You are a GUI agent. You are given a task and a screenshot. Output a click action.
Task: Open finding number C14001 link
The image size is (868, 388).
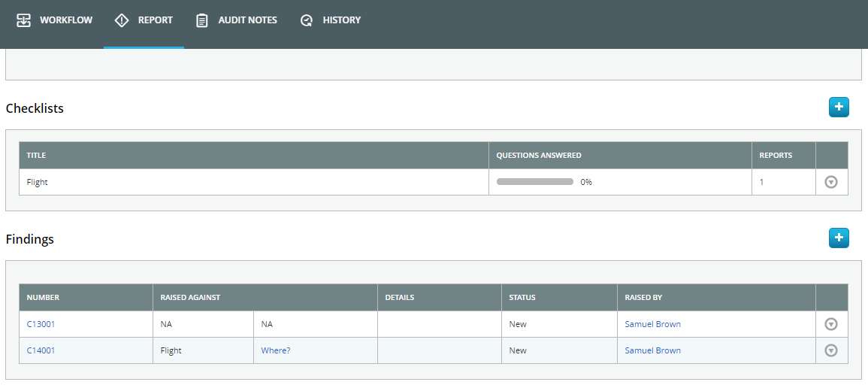[x=41, y=350]
